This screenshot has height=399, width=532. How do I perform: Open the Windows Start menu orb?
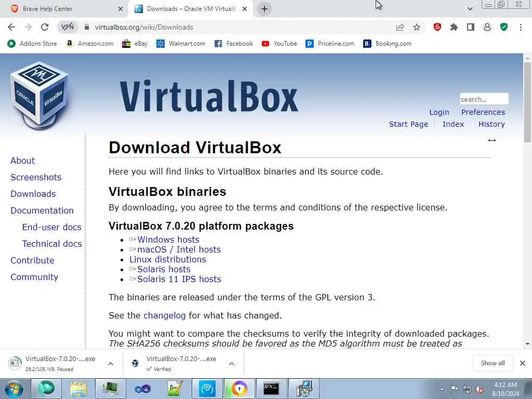point(14,389)
